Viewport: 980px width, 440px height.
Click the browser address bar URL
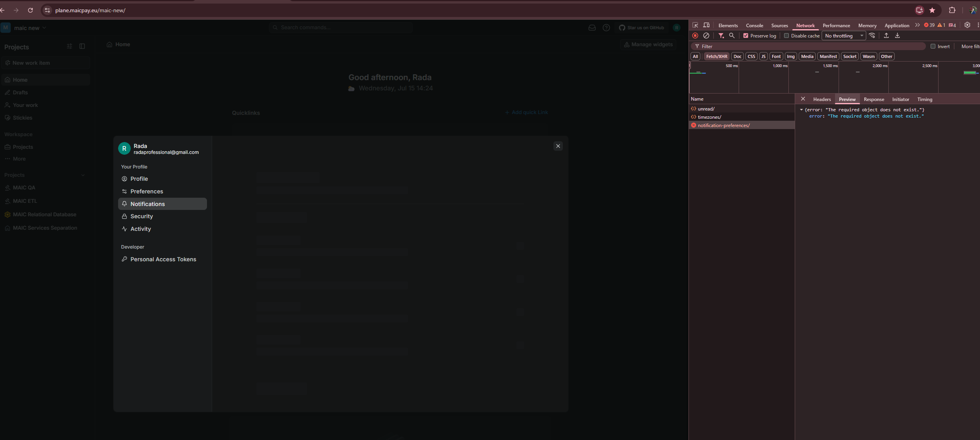90,10
